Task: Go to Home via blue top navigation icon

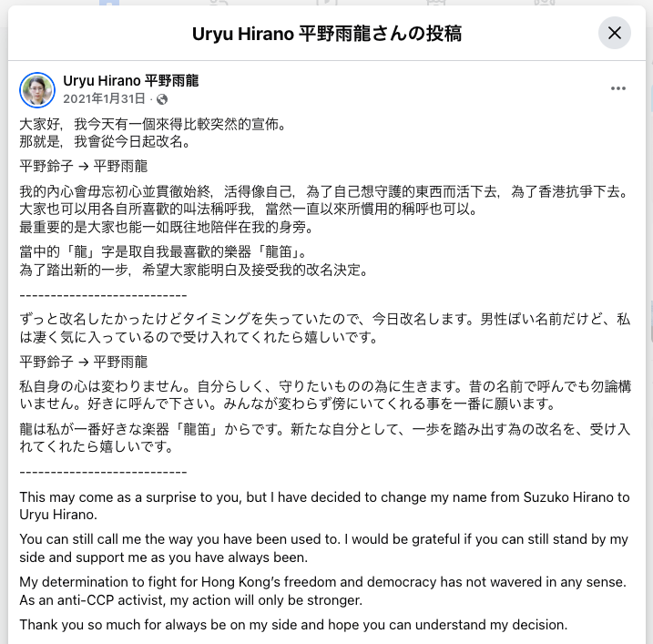Action: click(x=109, y=3)
